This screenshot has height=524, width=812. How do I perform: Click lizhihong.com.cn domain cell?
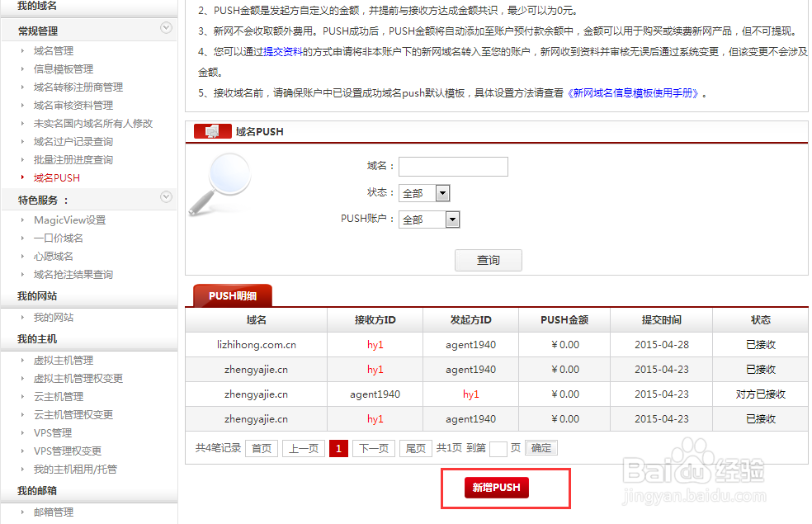pyautogui.click(x=257, y=345)
